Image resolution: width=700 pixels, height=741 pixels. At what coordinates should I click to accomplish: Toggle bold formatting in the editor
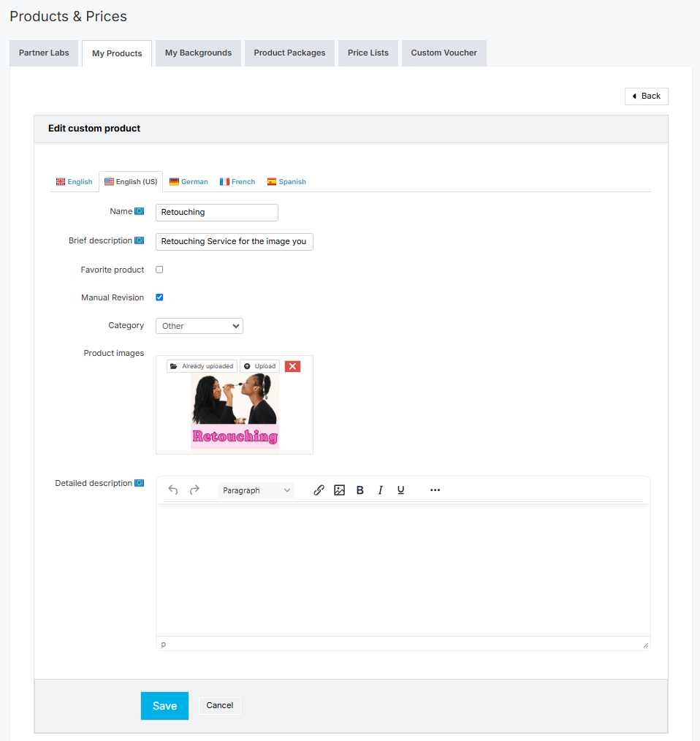pyautogui.click(x=359, y=490)
